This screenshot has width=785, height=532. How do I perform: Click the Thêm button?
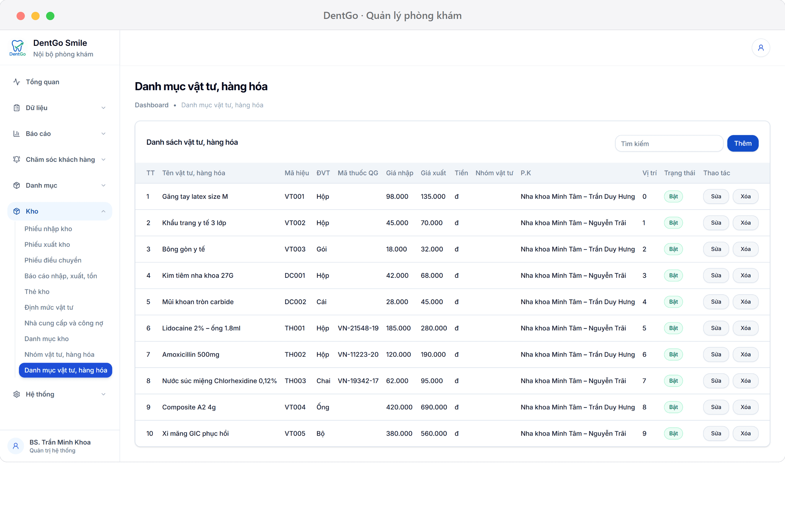click(743, 144)
